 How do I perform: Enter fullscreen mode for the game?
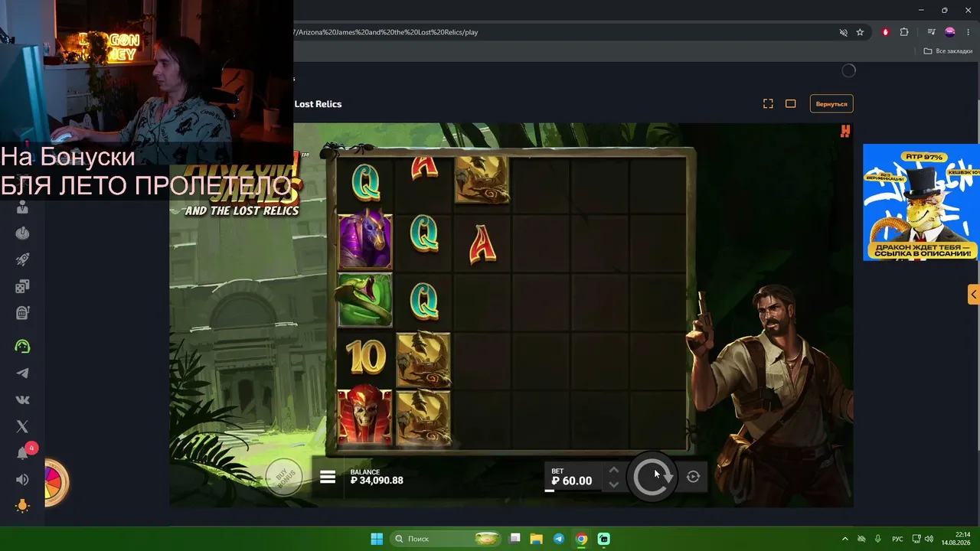[768, 103]
